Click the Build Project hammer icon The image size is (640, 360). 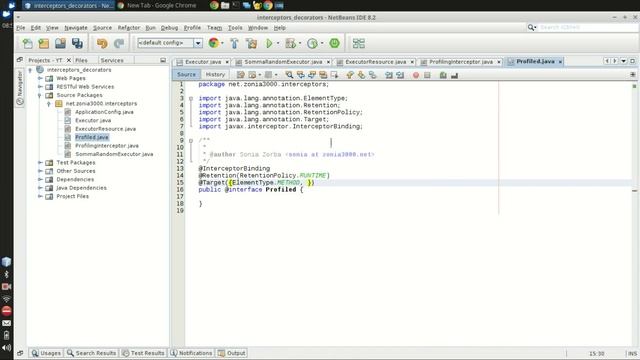click(234, 43)
